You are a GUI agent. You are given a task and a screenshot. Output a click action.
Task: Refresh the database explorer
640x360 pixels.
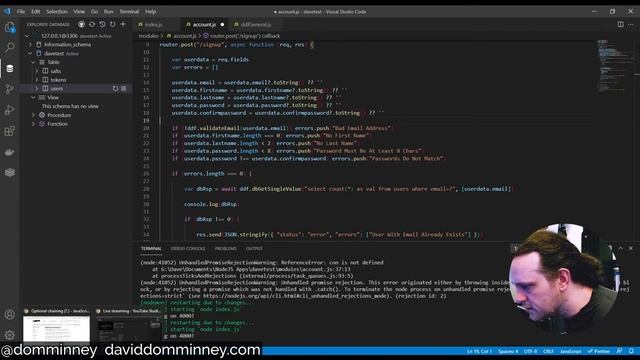[113, 24]
